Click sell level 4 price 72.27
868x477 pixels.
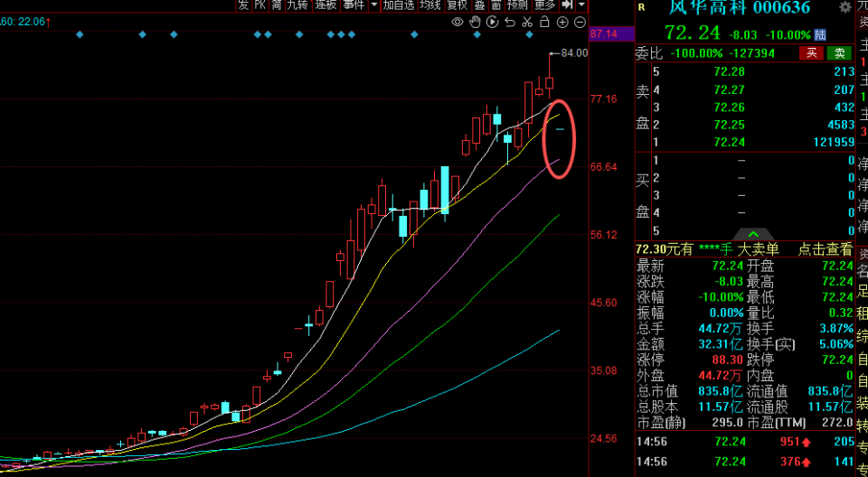point(729,89)
